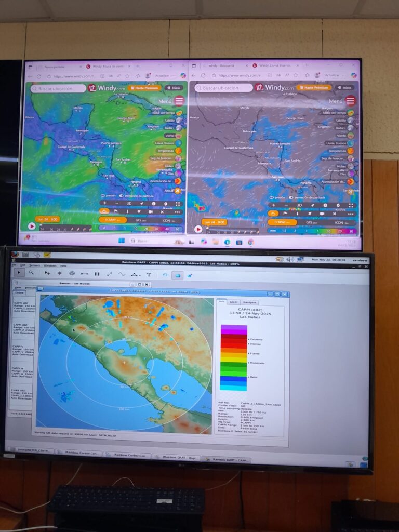Open the Navigate tab in info panel
This screenshot has width=399, height=532.
coord(249,302)
